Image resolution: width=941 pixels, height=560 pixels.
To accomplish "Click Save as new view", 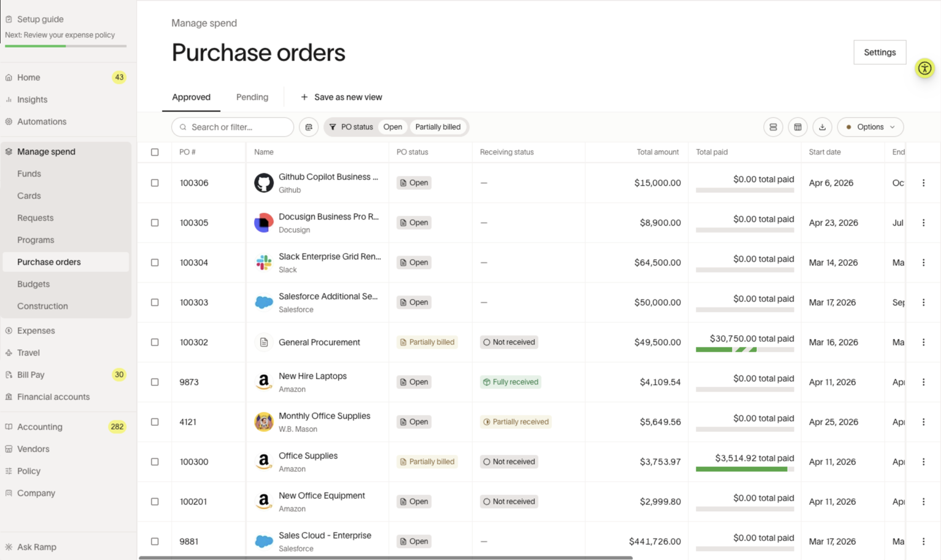I will click(x=341, y=97).
